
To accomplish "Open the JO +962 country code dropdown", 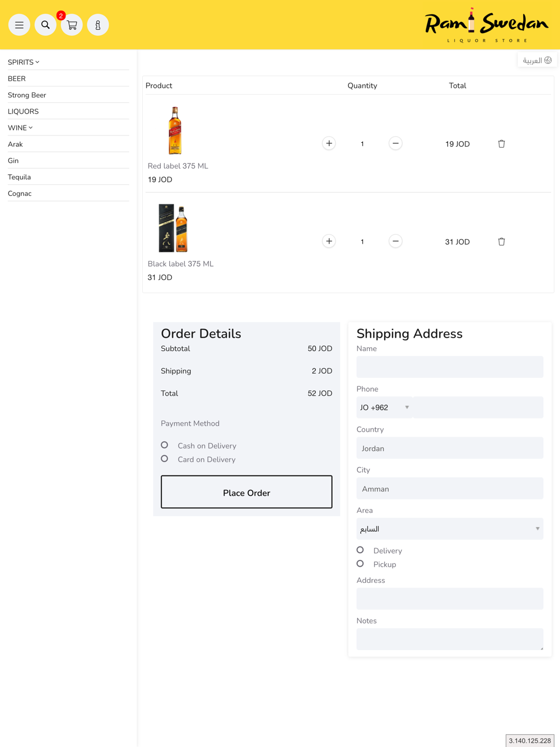I will click(x=385, y=408).
